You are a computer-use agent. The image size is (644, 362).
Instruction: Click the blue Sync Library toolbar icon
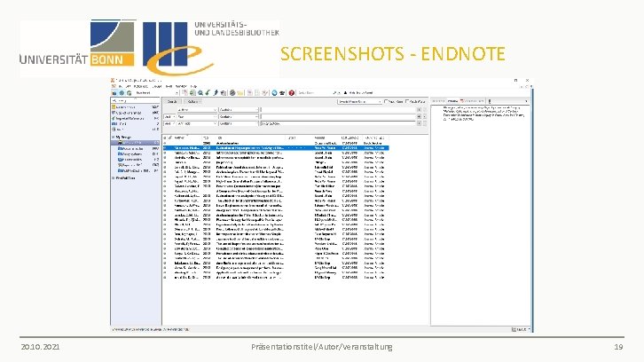pyautogui.click(x=274, y=93)
